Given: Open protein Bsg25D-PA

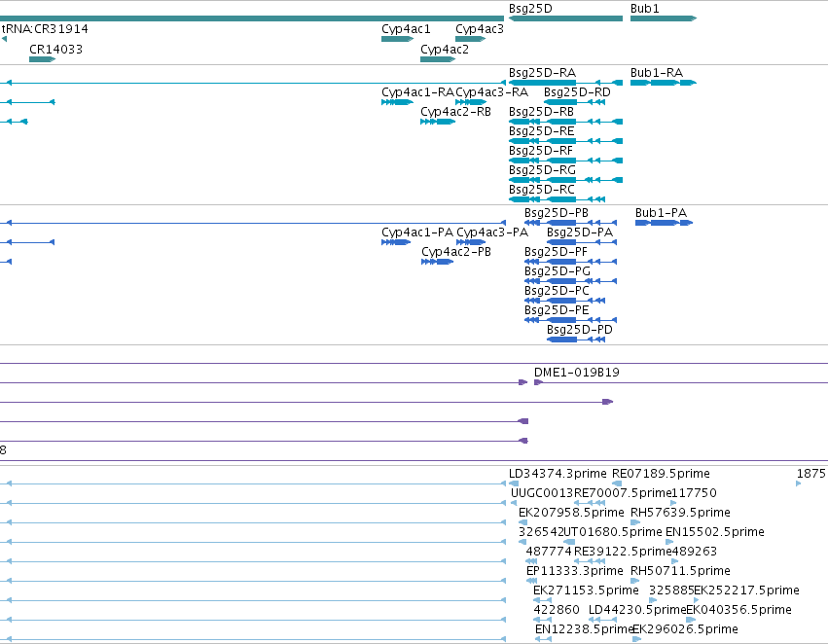Looking at the screenshot, I should click(x=582, y=242).
